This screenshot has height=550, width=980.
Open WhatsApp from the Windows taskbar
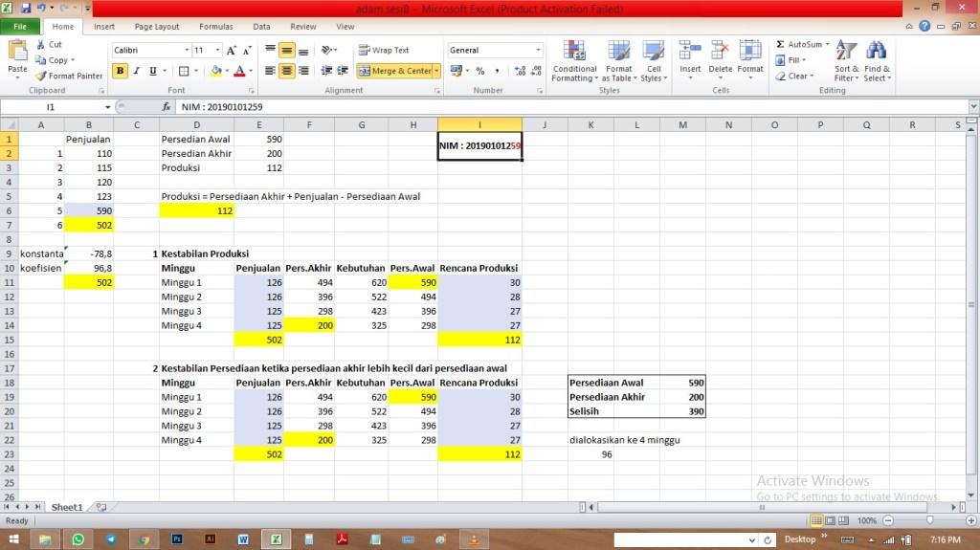click(78, 539)
